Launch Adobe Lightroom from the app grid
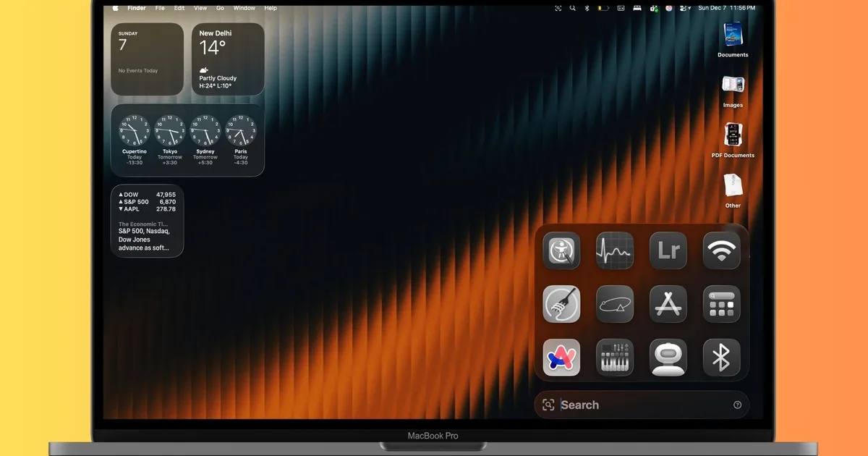868x456 pixels. pyautogui.click(x=668, y=250)
